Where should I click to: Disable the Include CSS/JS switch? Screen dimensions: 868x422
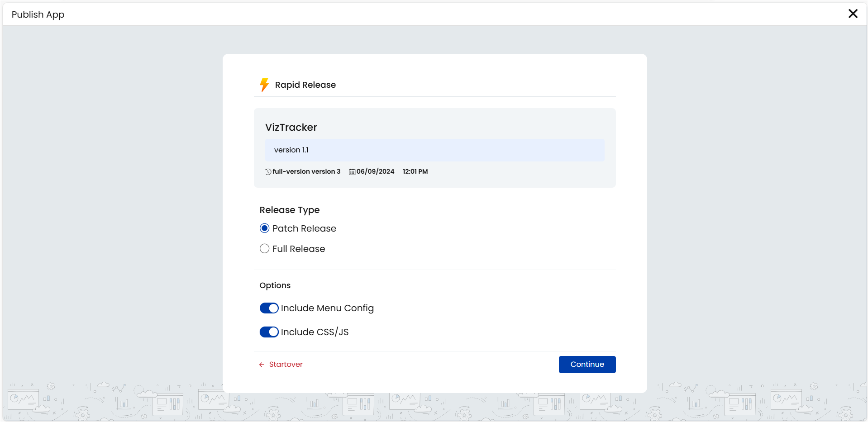point(269,332)
